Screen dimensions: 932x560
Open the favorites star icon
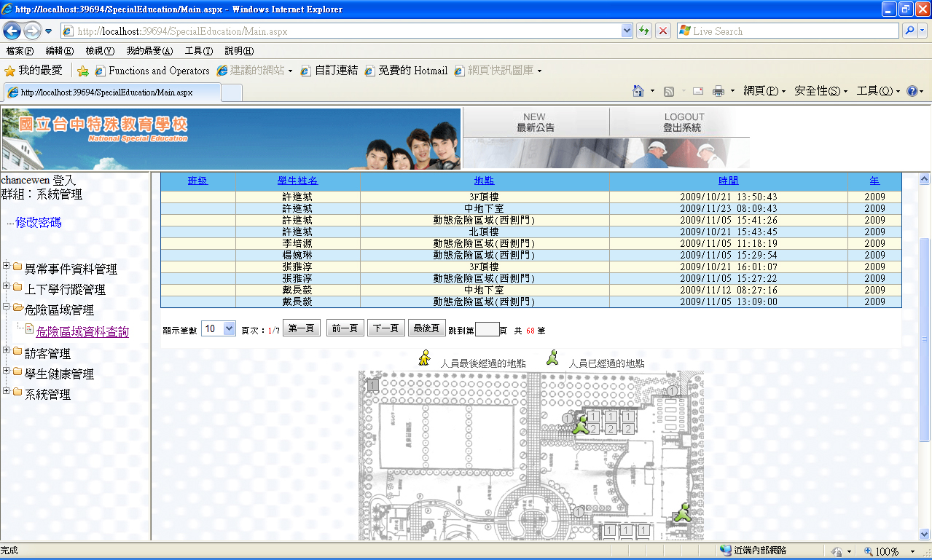[10, 71]
